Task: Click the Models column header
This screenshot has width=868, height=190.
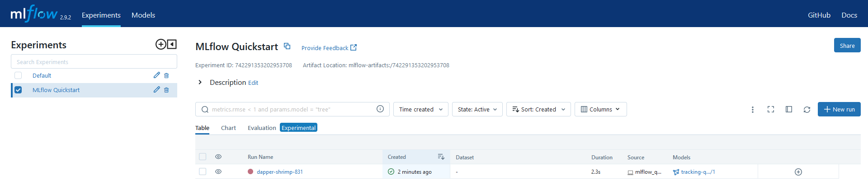Action: pyautogui.click(x=681, y=158)
